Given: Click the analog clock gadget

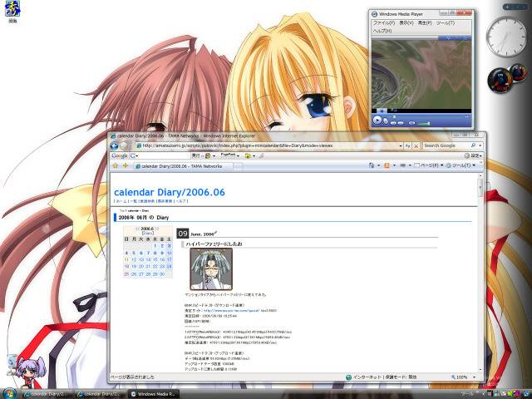Looking at the screenshot, I should (x=504, y=36).
